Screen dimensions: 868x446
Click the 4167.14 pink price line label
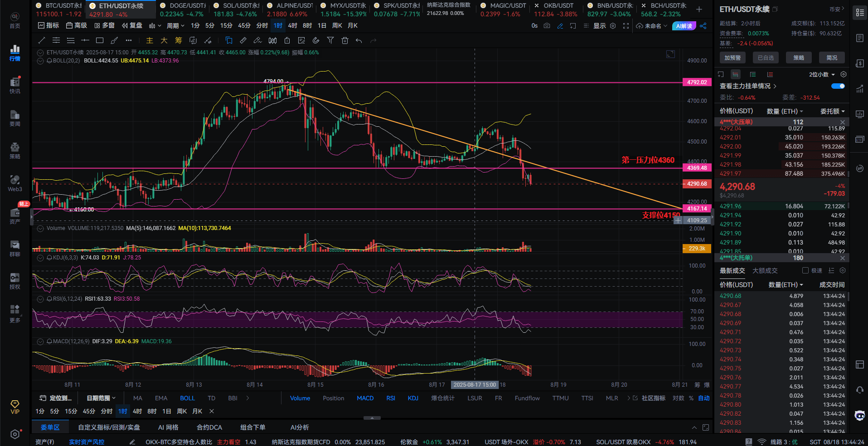(x=697, y=209)
